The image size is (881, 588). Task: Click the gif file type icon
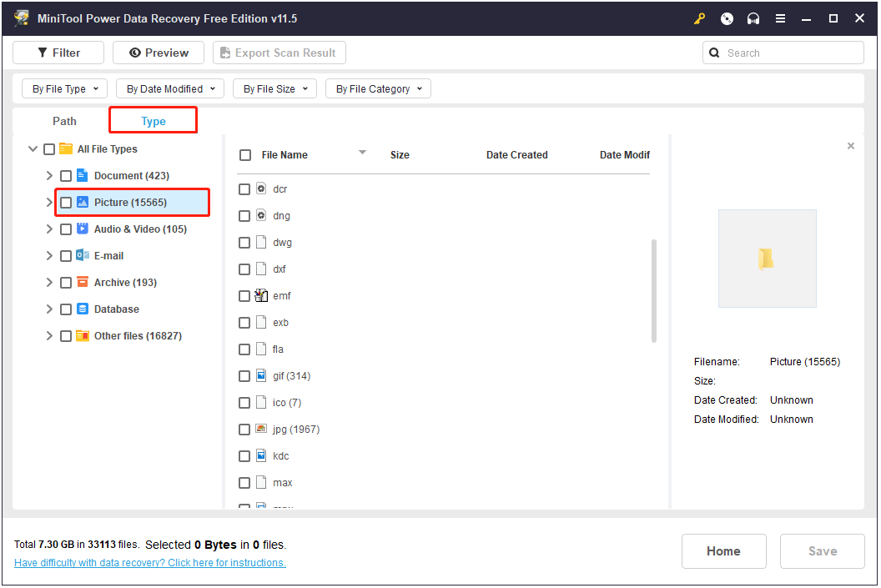pos(261,375)
